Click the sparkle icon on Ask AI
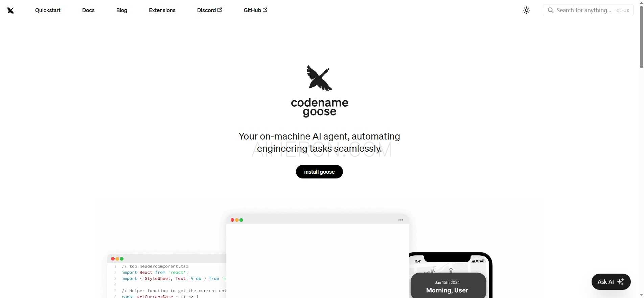 [x=621, y=282]
